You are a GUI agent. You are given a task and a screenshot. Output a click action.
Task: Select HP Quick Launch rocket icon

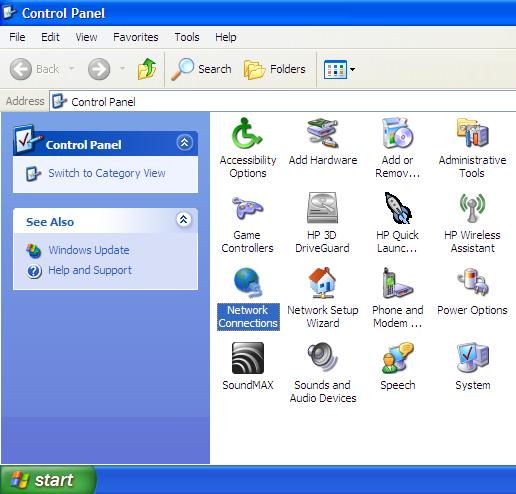click(x=397, y=208)
